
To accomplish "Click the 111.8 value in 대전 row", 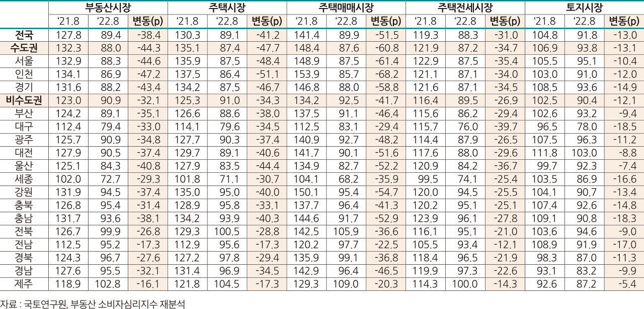I will [545, 153].
